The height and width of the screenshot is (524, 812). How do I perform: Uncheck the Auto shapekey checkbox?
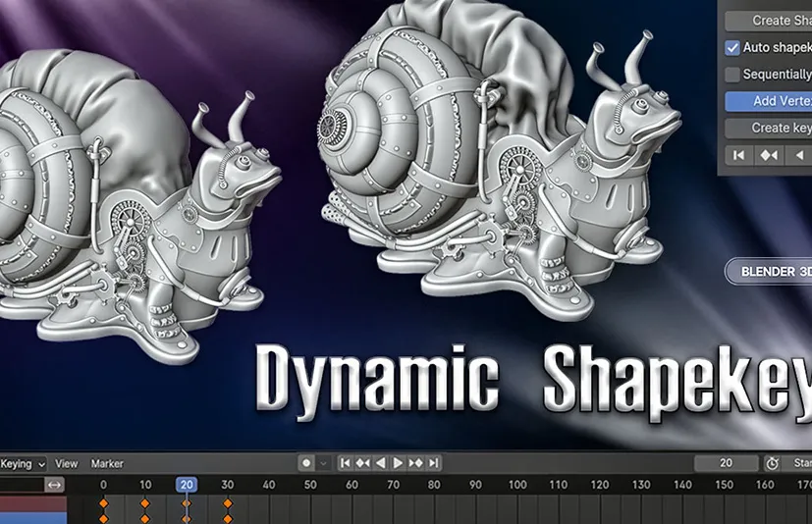732,47
